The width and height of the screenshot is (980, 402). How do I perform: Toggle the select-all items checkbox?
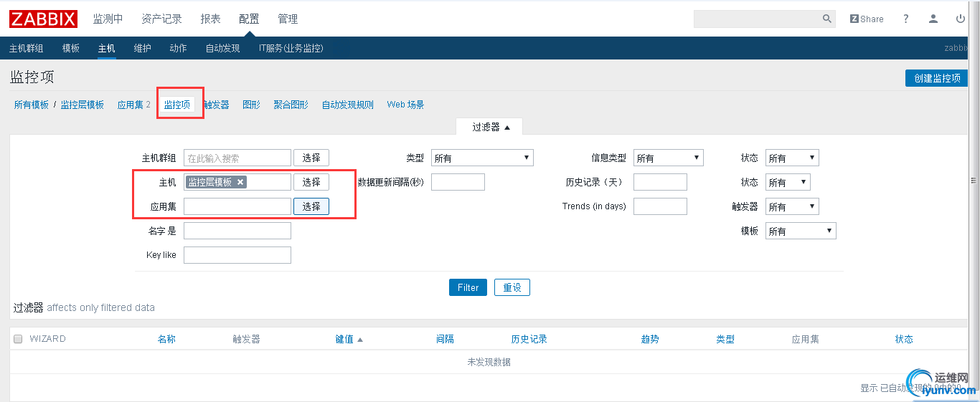click(18, 339)
